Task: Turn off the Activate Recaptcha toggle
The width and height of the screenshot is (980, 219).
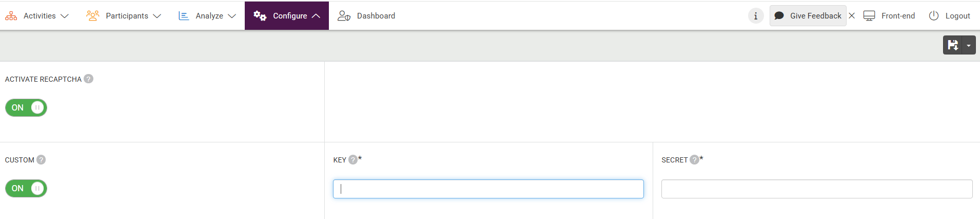Action: coord(26,107)
